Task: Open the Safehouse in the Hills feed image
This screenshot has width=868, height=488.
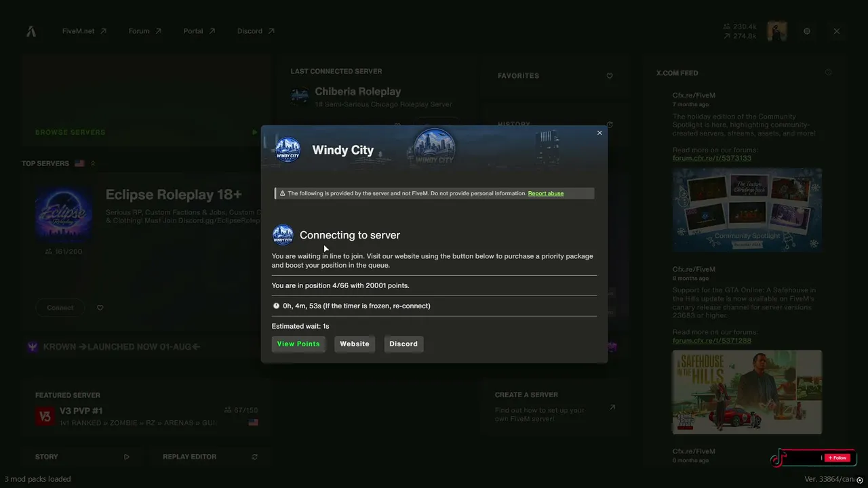Action: (x=747, y=392)
